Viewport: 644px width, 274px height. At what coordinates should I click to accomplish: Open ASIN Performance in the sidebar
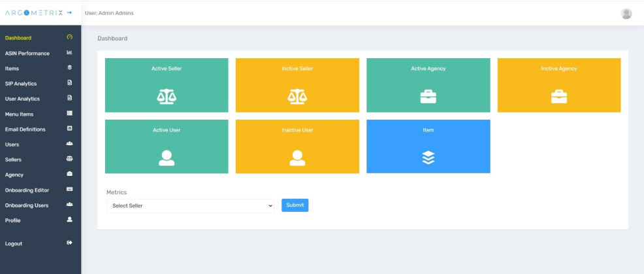click(27, 54)
